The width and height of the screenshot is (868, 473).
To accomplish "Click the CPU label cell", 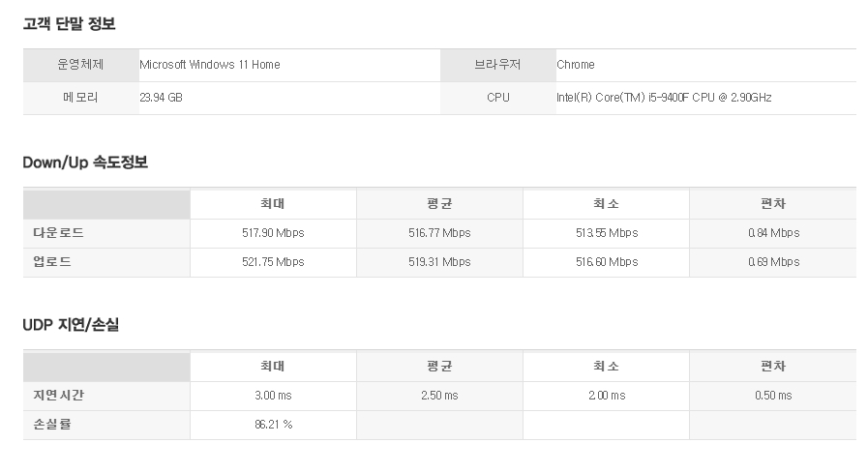I will point(497,98).
